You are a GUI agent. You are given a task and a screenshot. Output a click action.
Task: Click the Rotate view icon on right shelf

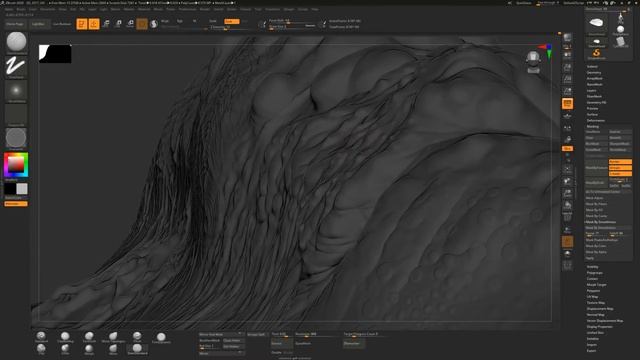point(567,205)
